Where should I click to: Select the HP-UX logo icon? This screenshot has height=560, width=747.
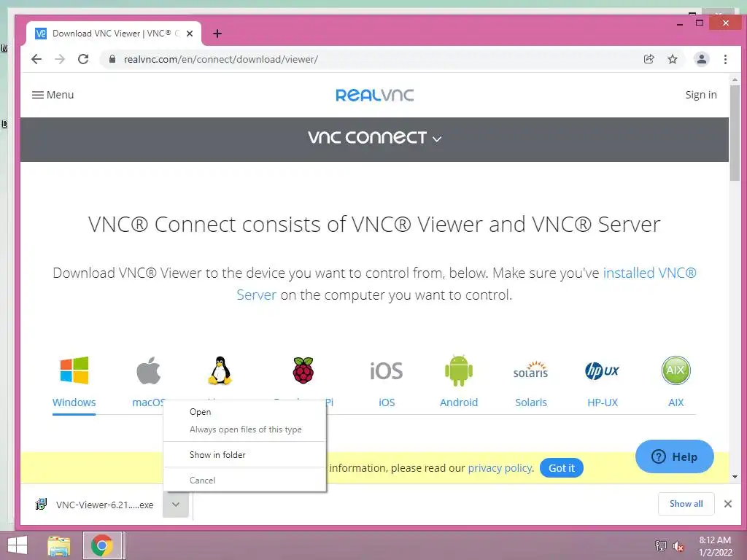(602, 370)
